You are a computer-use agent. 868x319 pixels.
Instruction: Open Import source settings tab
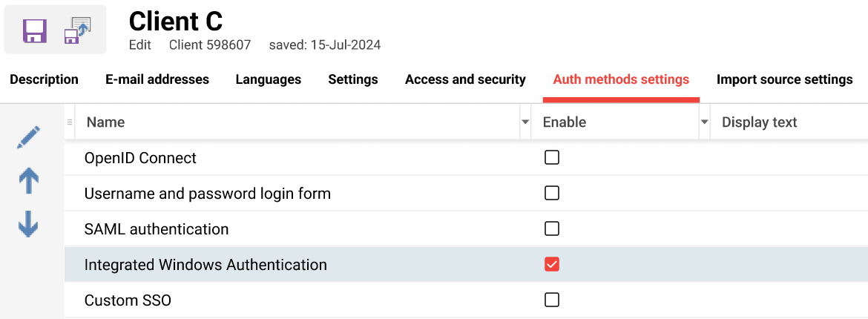click(x=784, y=79)
